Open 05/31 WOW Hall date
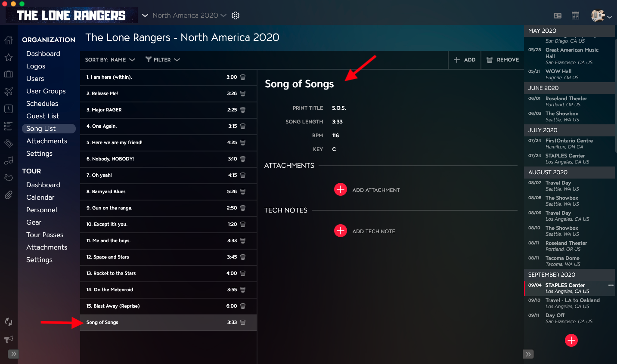 click(569, 74)
